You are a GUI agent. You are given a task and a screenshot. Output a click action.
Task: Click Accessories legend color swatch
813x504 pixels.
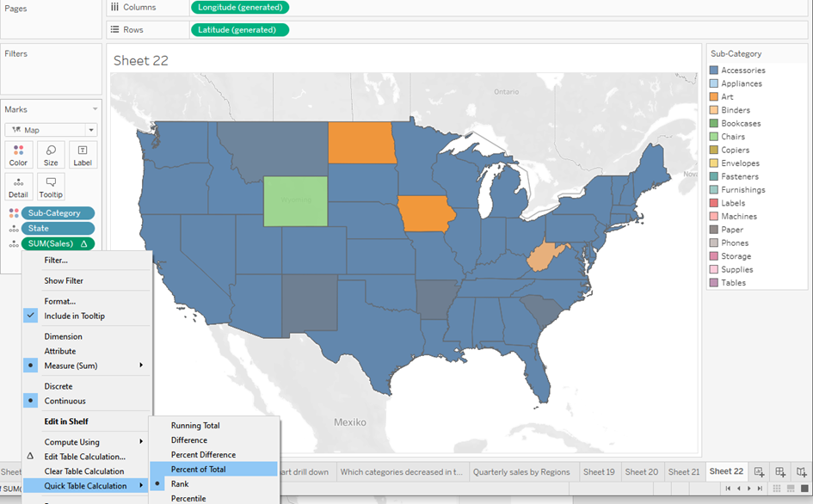(x=714, y=70)
